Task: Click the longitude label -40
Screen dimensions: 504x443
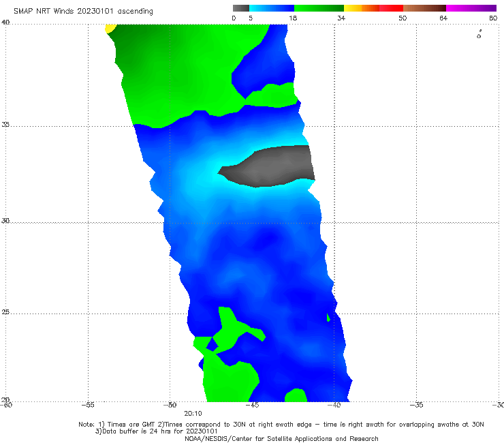Action: (x=334, y=405)
